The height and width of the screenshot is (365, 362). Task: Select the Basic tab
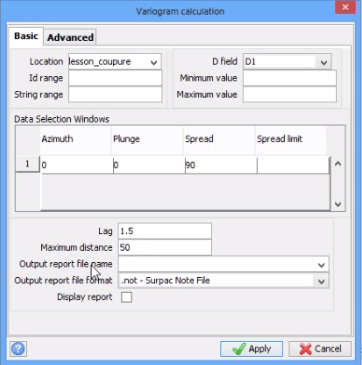pos(26,36)
